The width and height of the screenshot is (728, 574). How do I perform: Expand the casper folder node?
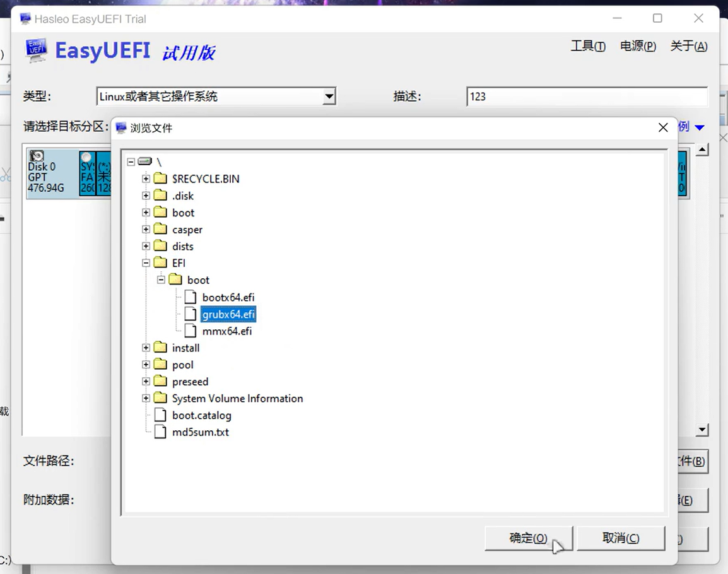146,230
